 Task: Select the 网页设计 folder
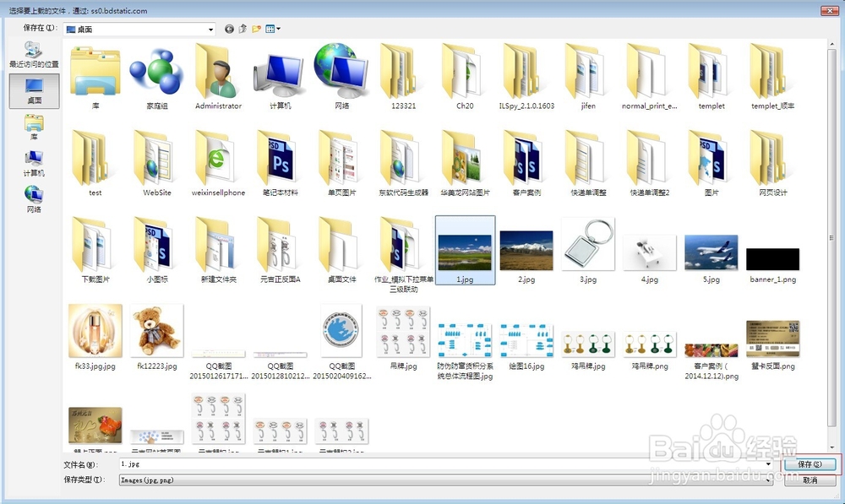point(773,165)
